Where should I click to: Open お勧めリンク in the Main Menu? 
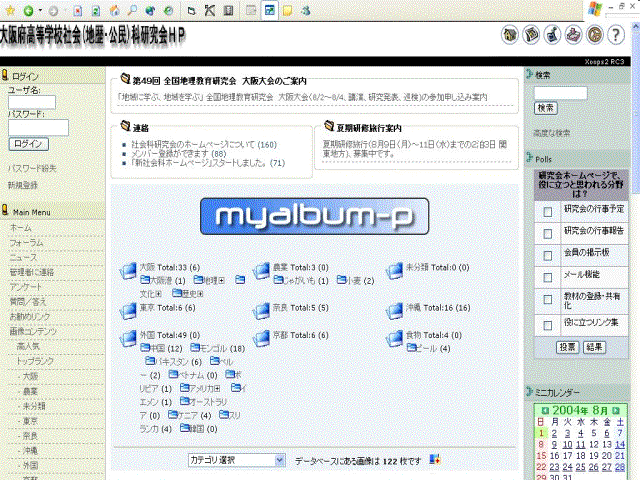(30, 317)
